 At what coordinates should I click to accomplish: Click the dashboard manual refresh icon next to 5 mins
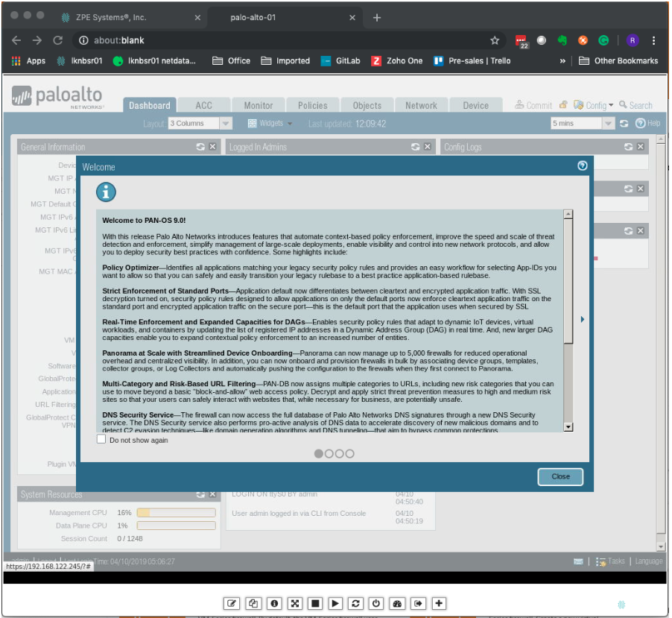click(x=624, y=124)
